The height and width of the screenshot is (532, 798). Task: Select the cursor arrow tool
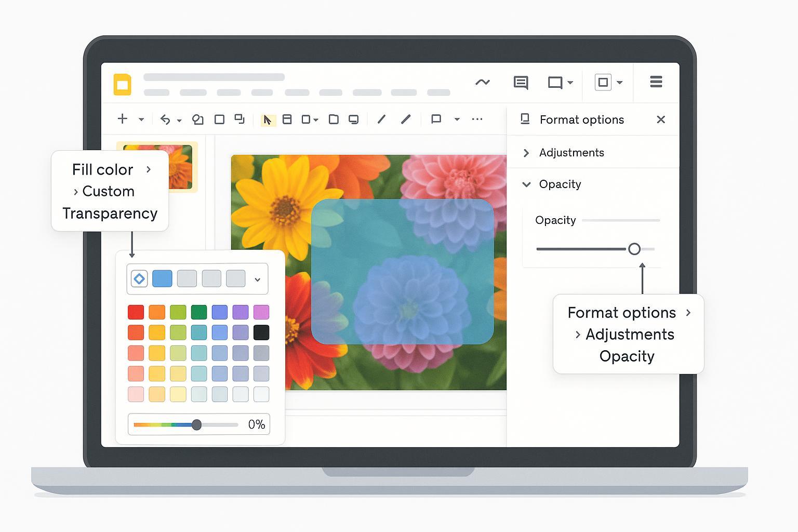pyautogui.click(x=267, y=120)
